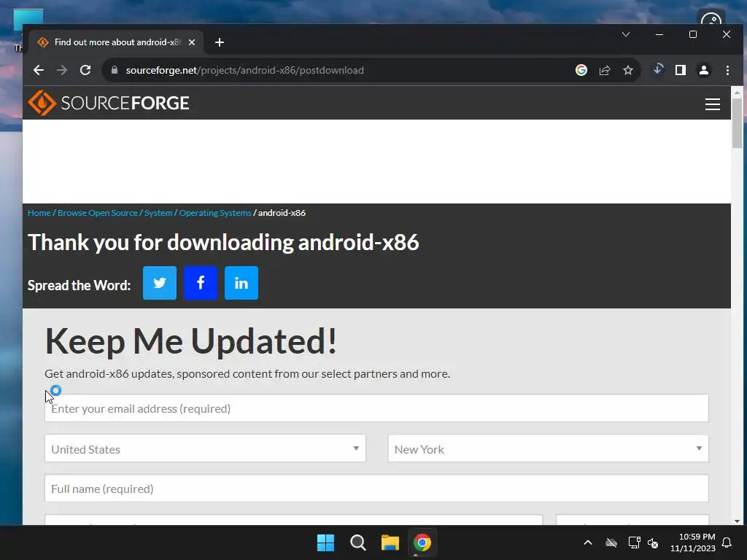This screenshot has width=747, height=560.
Task: Open the network status tray icon
Action: coord(634,542)
